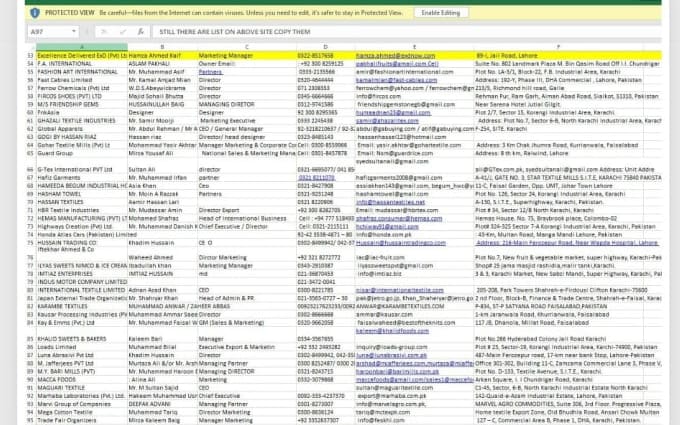Click the Select All corner triangle

point(31,47)
